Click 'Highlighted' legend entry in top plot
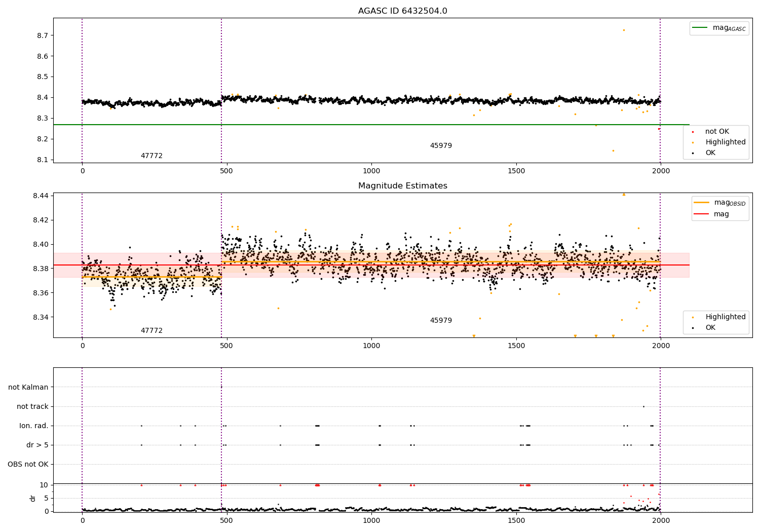 coord(726,142)
